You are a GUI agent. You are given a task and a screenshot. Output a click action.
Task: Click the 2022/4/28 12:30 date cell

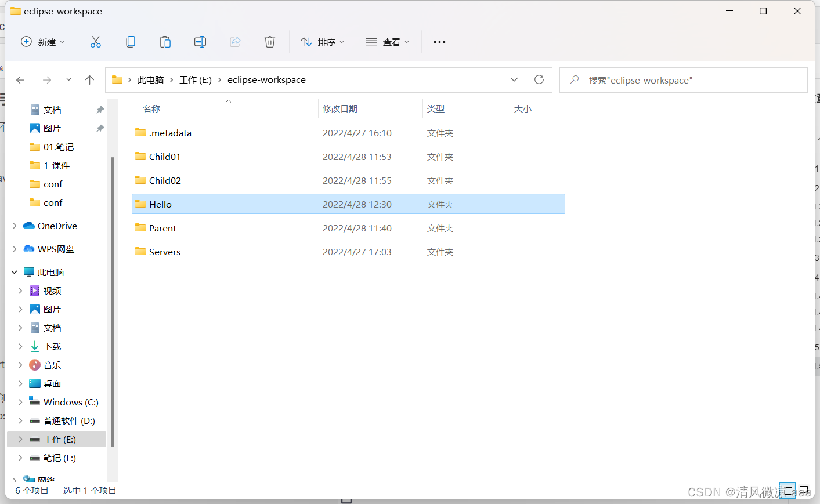pyautogui.click(x=357, y=204)
